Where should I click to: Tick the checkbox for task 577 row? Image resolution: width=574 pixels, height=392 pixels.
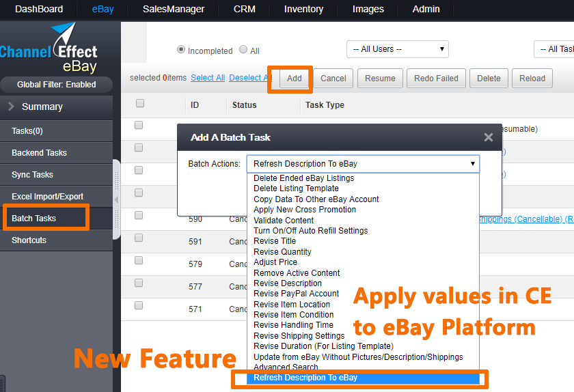[x=139, y=283]
